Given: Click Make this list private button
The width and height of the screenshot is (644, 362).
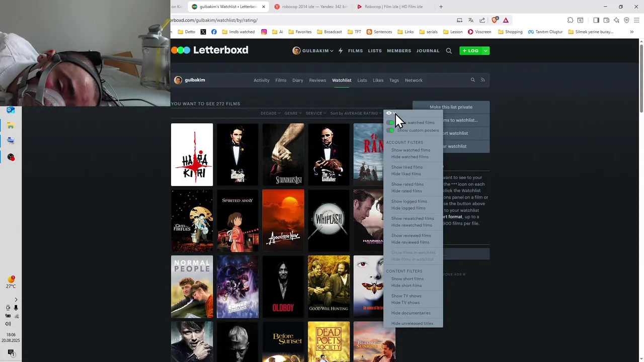Looking at the screenshot, I should click(x=451, y=107).
